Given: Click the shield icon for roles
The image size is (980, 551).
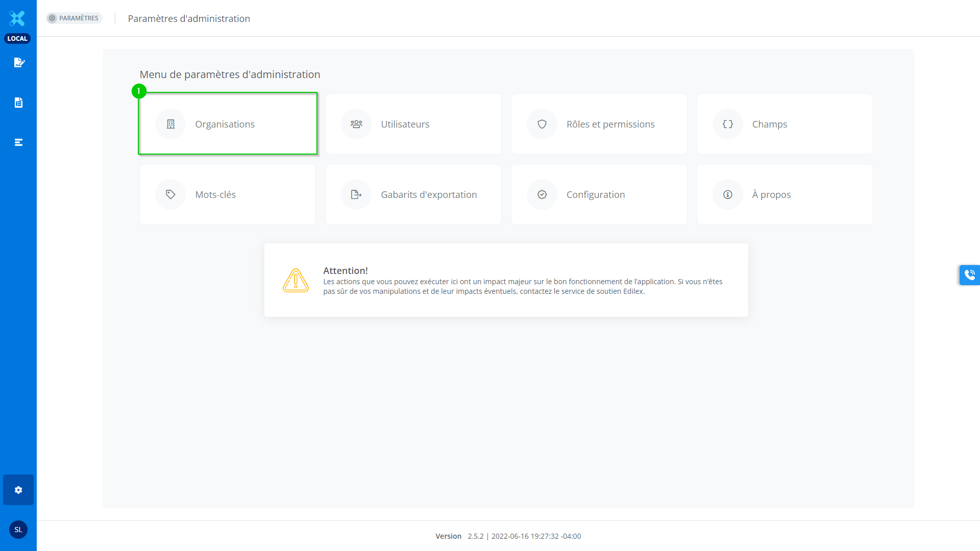Looking at the screenshot, I should tap(542, 124).
